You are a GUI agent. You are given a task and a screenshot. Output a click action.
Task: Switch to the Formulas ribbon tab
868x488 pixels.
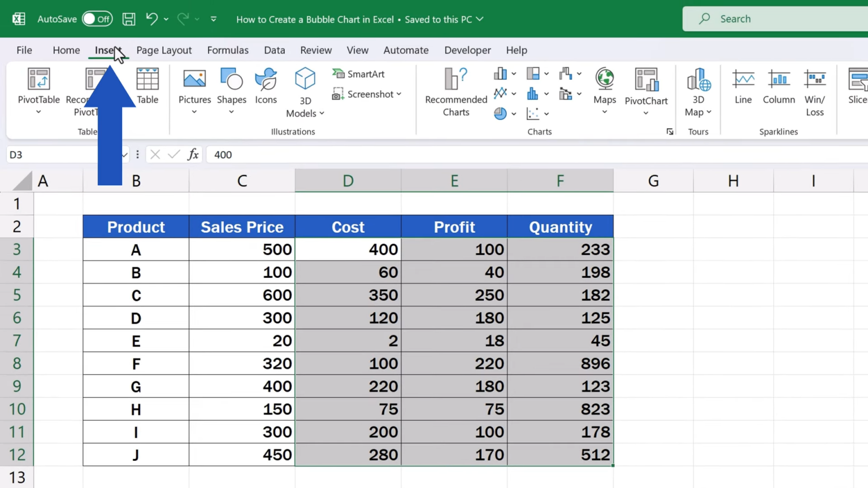(x=228, y=50)
